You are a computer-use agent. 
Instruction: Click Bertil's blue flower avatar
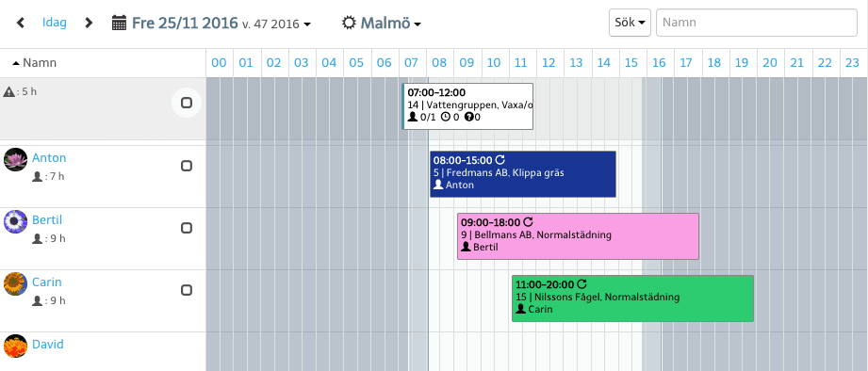pyautogui.click(x=15, y=221)
